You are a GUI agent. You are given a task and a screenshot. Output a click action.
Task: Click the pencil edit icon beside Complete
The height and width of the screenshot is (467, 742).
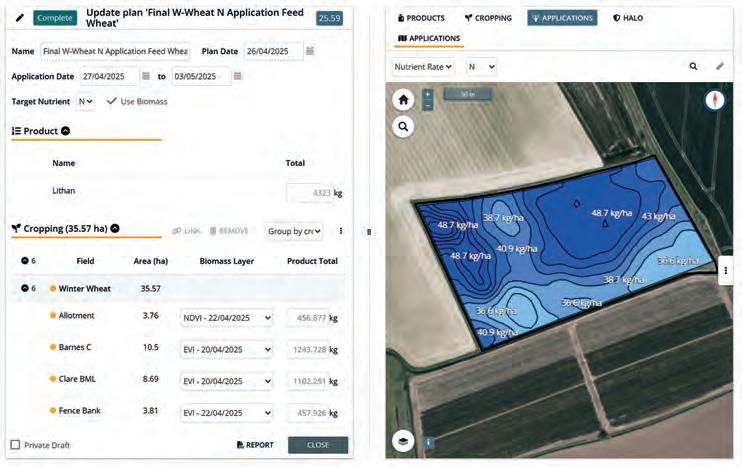[19, 18]
